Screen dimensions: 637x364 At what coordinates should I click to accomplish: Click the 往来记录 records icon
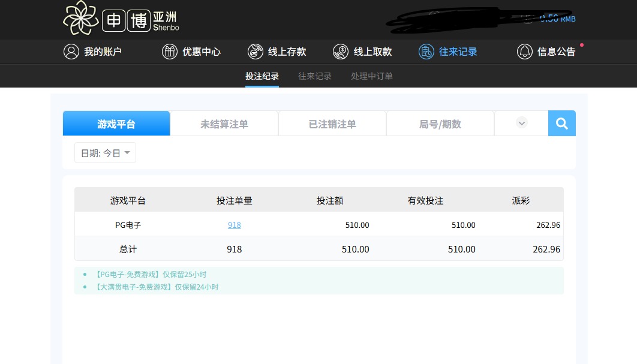(426, 52)
